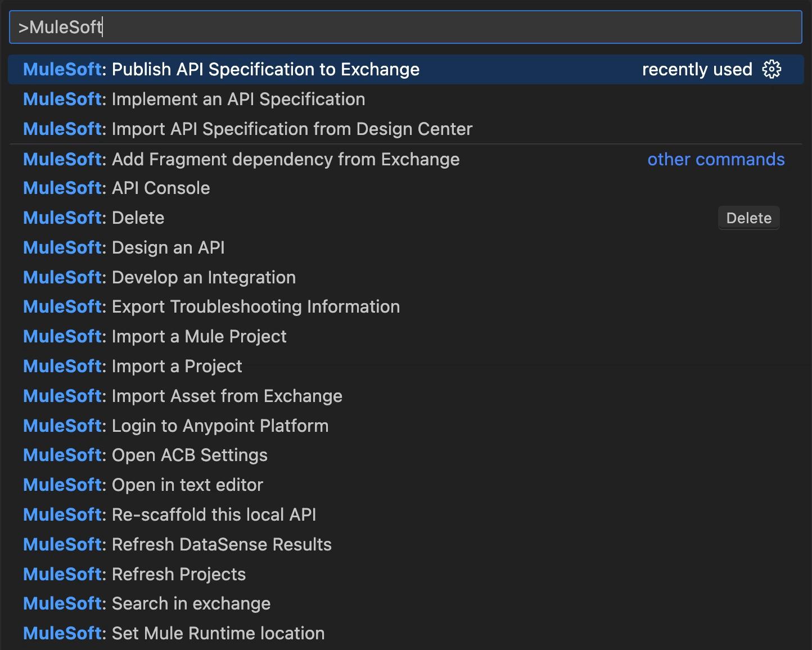Open ACB Settings from command list
The image size is (812, 650).
click(x=190, y=455)
